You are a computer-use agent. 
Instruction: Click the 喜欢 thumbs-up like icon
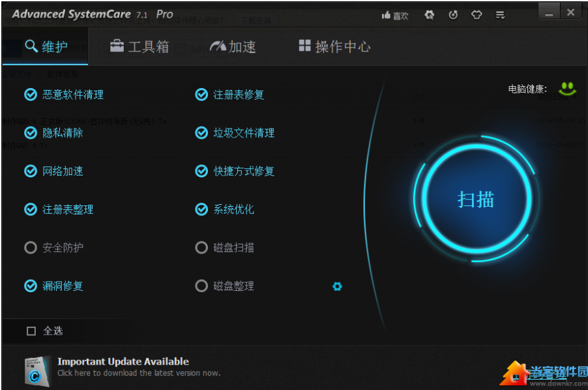pos(386,16)
